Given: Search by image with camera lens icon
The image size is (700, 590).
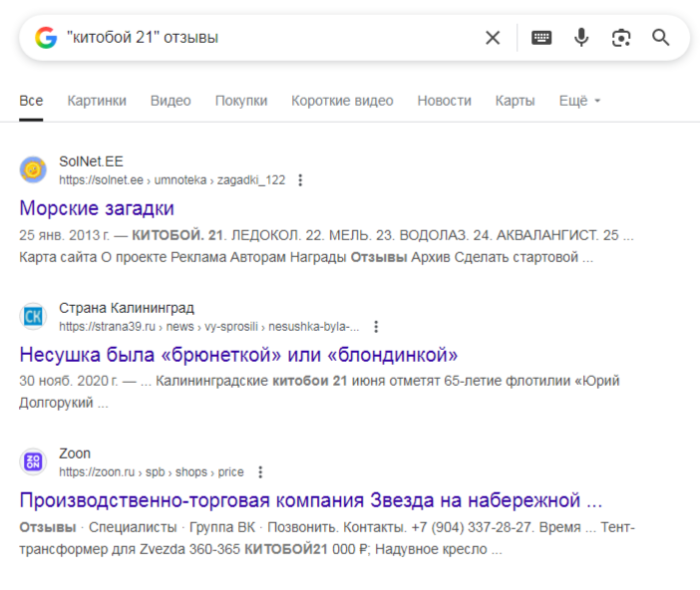Looking at the screenshot, I should 621,38.
